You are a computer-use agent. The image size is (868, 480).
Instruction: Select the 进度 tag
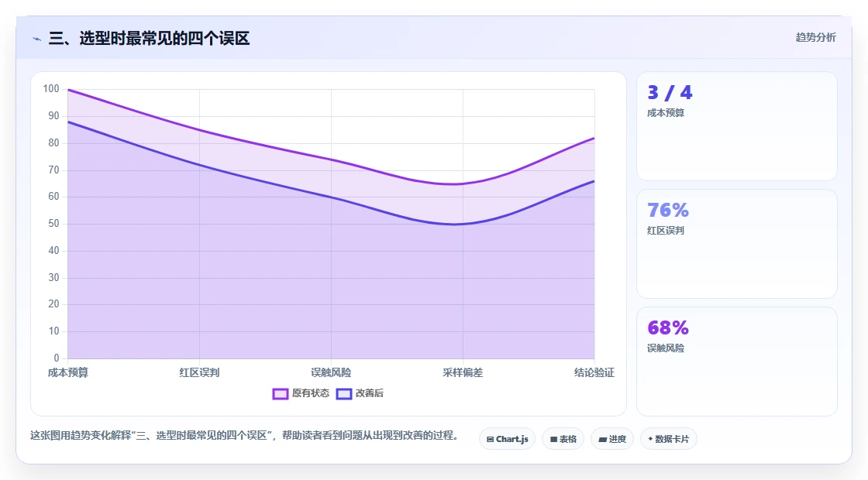[612, 439]
